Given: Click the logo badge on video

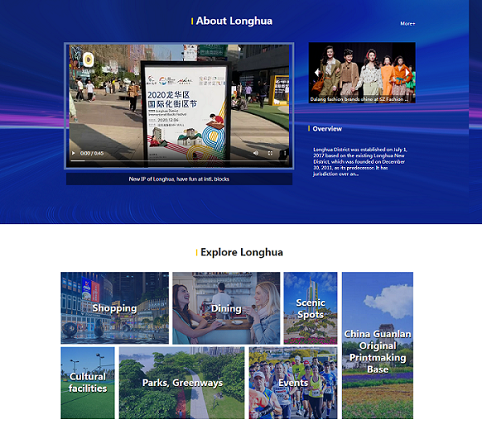Looking at the screenshot, I should [88, 59].
